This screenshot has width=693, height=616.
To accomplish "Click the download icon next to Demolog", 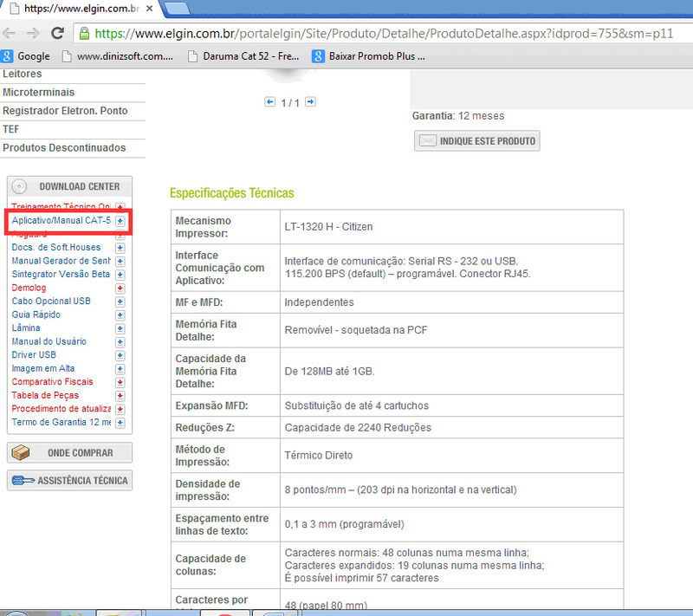I will (120, 288).
